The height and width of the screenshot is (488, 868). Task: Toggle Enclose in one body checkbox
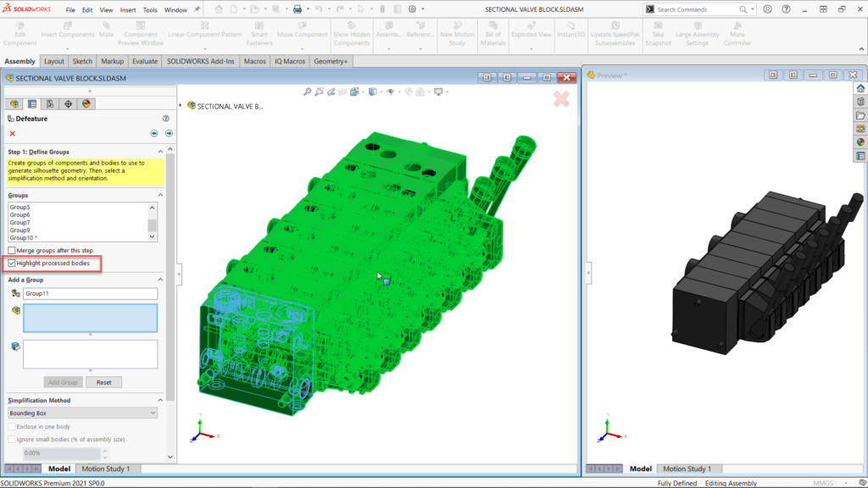tap(12, 427)
